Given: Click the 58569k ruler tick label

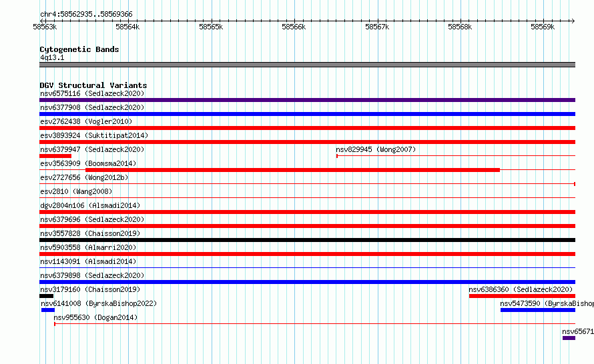Looking at the screenshot, I should click(543, 27).
